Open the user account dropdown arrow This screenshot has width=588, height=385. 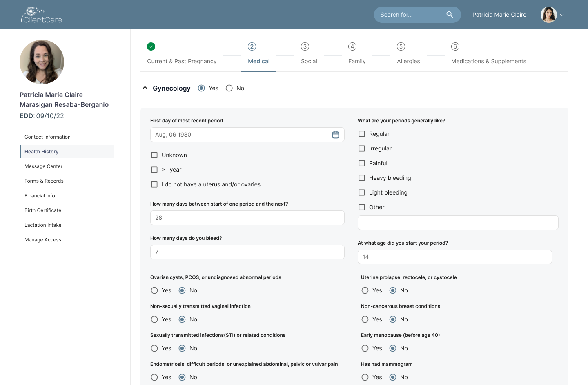coord(562,15)
